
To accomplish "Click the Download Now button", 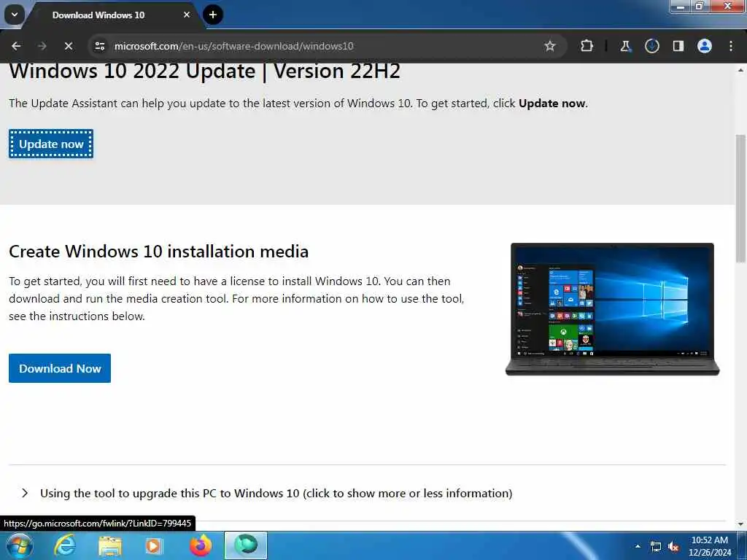I will click(x=60, y=368).
